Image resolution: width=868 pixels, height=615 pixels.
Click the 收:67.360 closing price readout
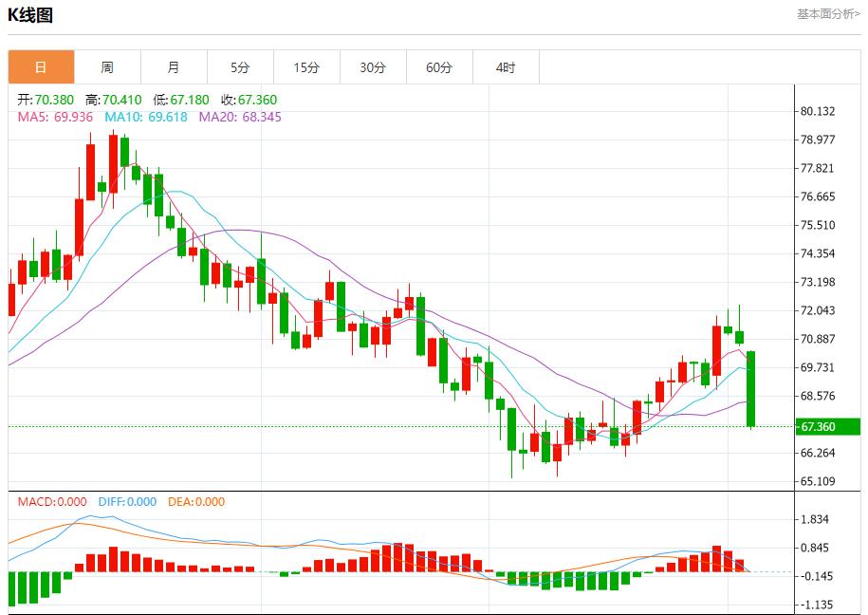249,100
